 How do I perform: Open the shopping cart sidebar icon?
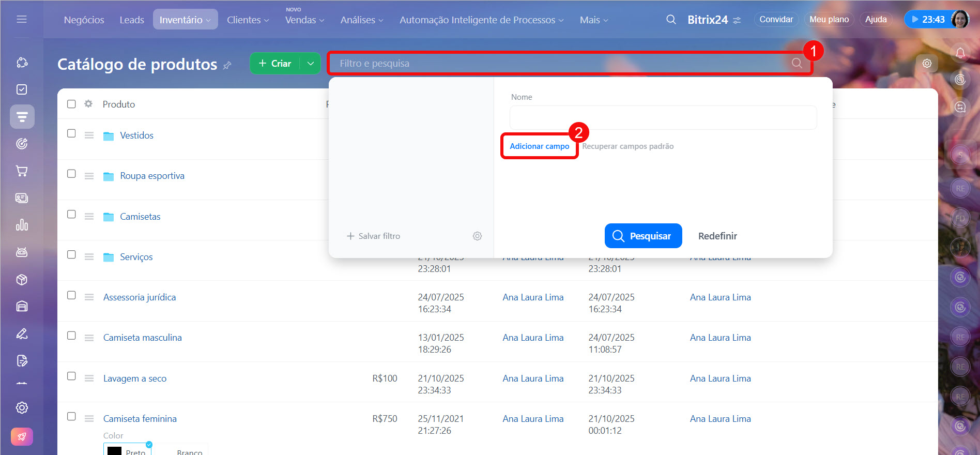22,171
